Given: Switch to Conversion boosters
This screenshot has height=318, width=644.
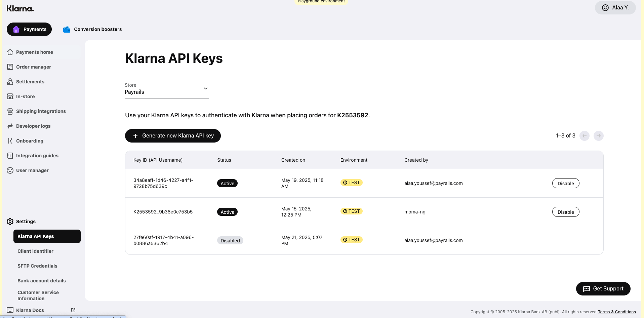Looking at the screenshot, I should click(x=97, y=29).
